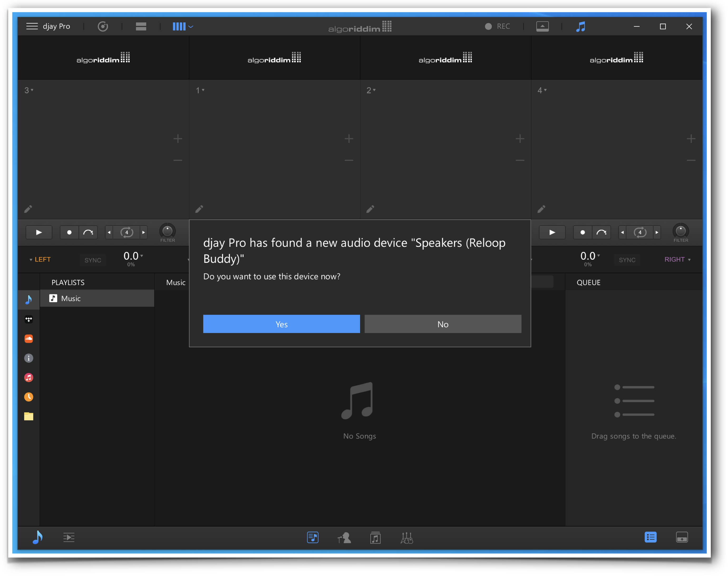Open left deck 0.0 tempo dropdown
Viewport: 728px width, 578px height.
pos(133,256)
